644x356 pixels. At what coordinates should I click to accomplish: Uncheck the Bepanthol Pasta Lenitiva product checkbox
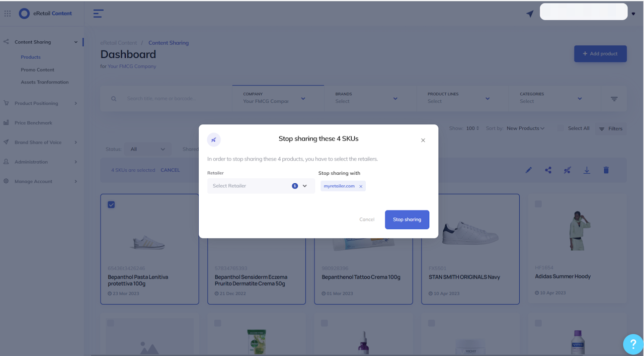(x=111, y=204)
